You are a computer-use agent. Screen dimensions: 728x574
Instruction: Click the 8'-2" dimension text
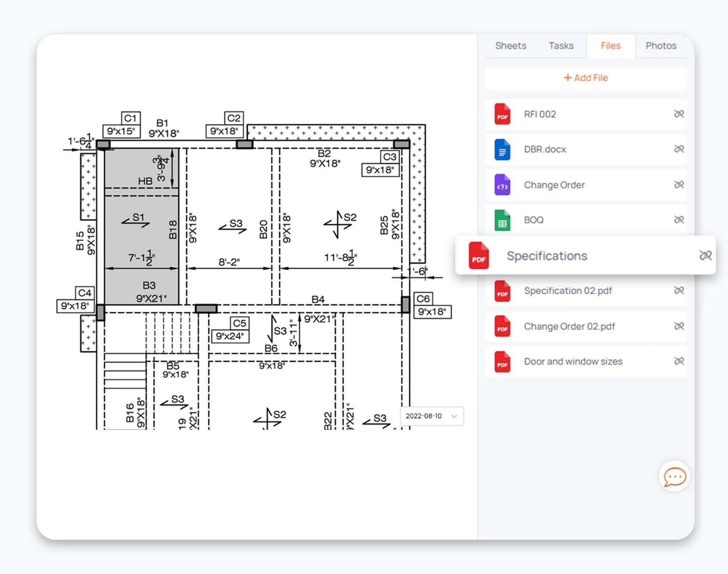(x=229, y=262)
